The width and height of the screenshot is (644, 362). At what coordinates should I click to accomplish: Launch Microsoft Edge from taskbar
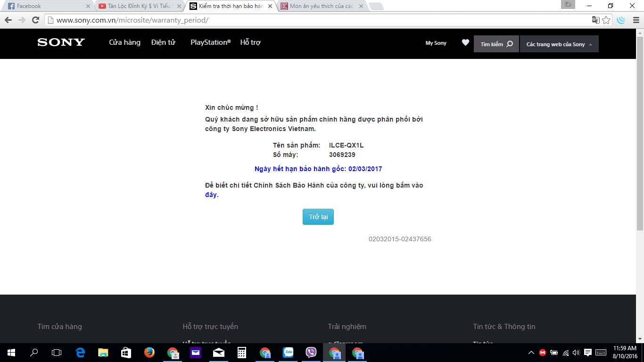point(80,353)
